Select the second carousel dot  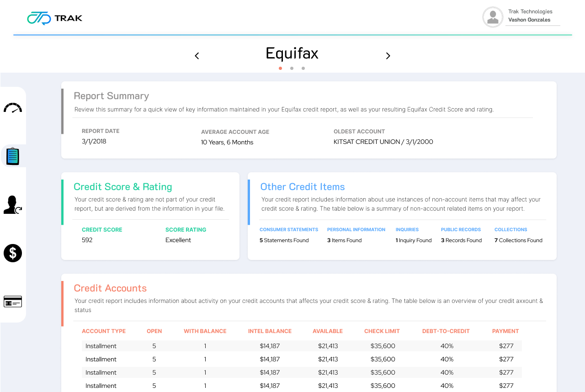[x=292, y=69]
